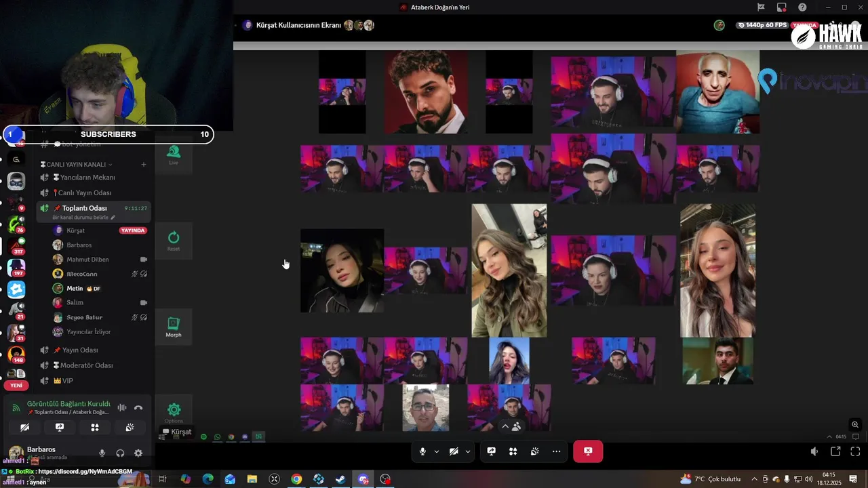This screenshot has width=868, height=488.
Task: Click Reset button in streamed overlay
Action: tap(174, 241)
